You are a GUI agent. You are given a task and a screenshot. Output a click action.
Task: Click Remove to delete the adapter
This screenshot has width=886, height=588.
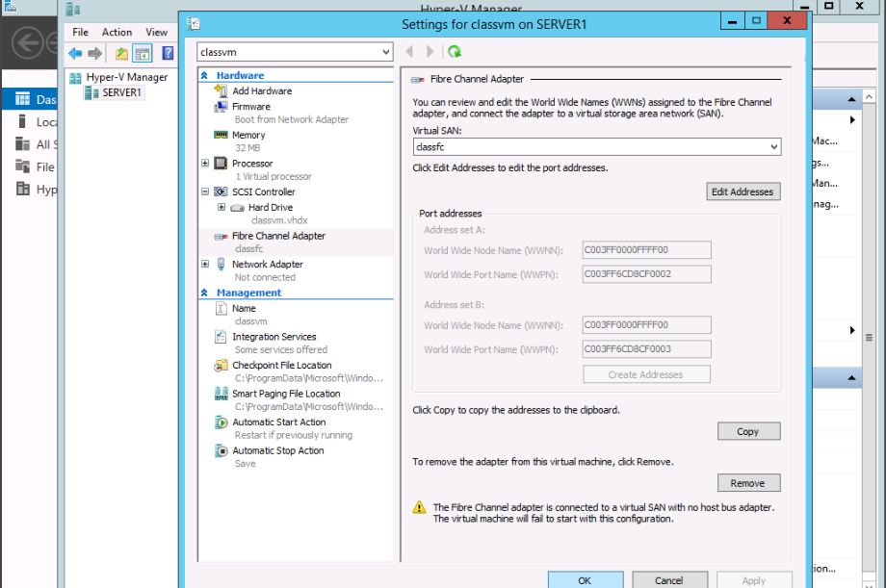[x=747, y=483]
